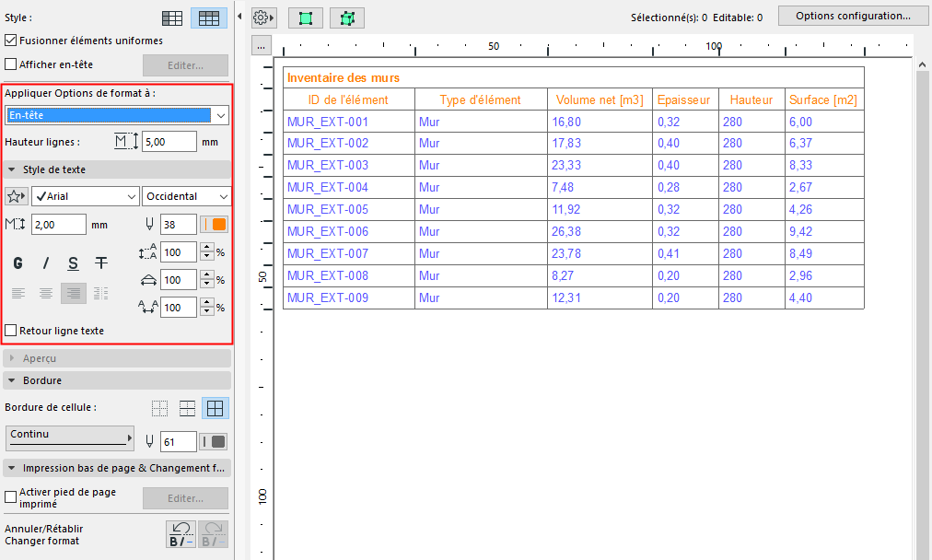Enable the Retour ligne texte checkbox
The height and width of the screenshot is (560, 932).
(x=11, y=331)
